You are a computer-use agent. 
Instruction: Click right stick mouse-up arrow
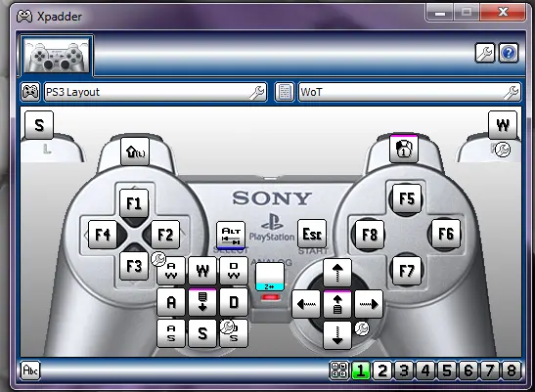pos(337,273)
